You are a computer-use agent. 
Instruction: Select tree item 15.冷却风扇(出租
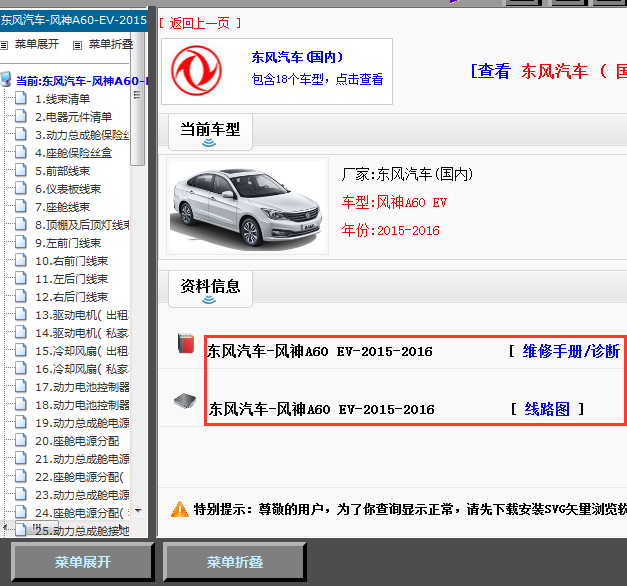click(82, 351)
